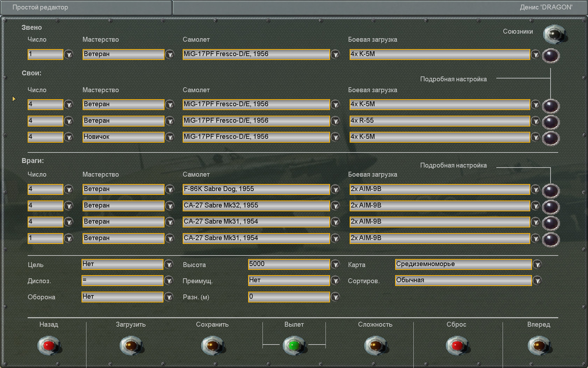Open the Сортиров. sorting dropdown arrow
588x368 pixels.
pos(537,281)
